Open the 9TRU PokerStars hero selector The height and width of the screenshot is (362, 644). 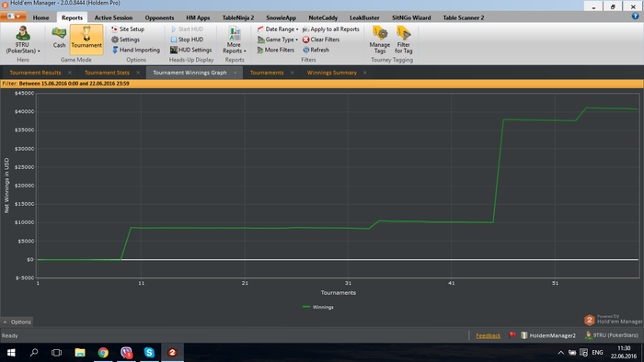coord(23,40)
